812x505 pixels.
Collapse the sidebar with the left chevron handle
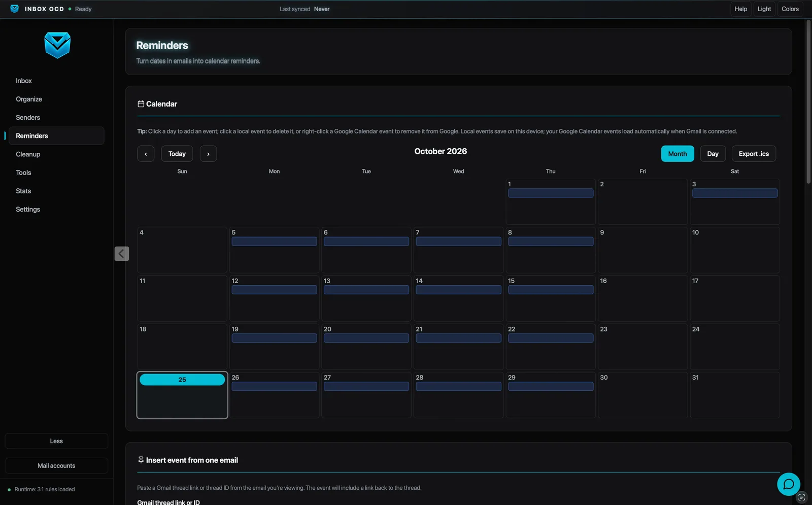tap(122, 253)
